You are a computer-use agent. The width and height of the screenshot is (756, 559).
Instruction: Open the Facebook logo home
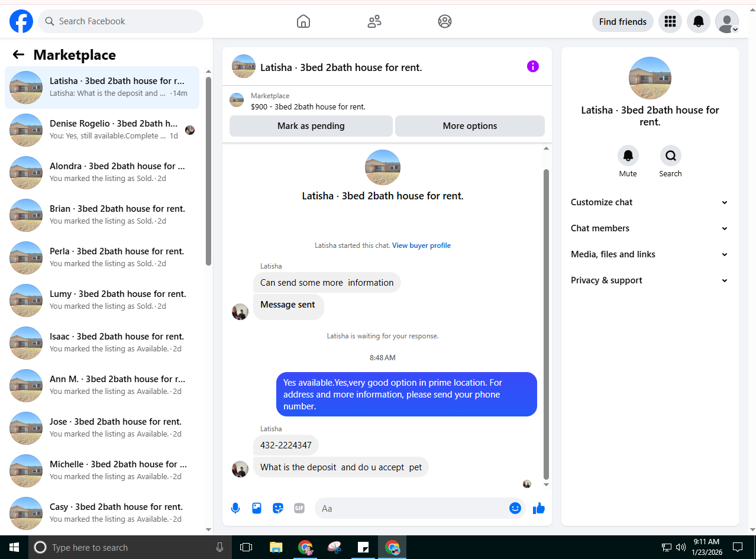click(21, 21)
